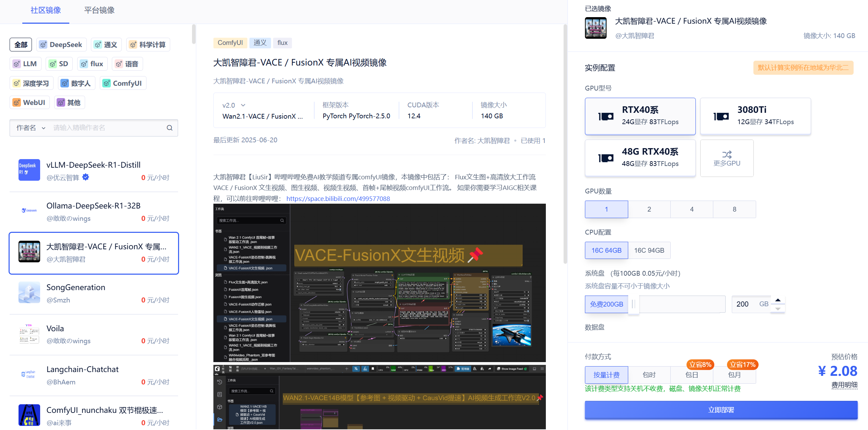Select 大凯智障君-VACE / FusionX list item
Screen dimensions: 868x430
(x=94, y=253)
